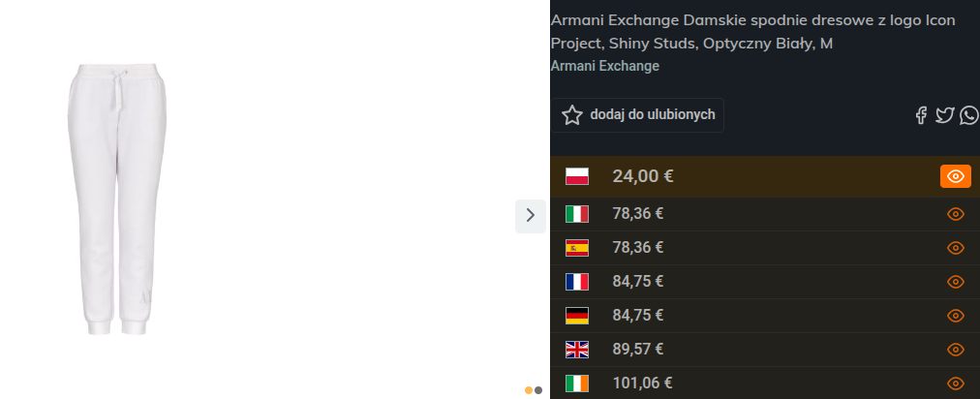Advance to next product image arrow

[x=530, y=215]
